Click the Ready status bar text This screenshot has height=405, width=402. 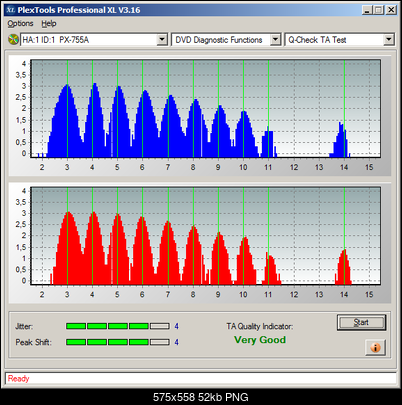[19, 379]
